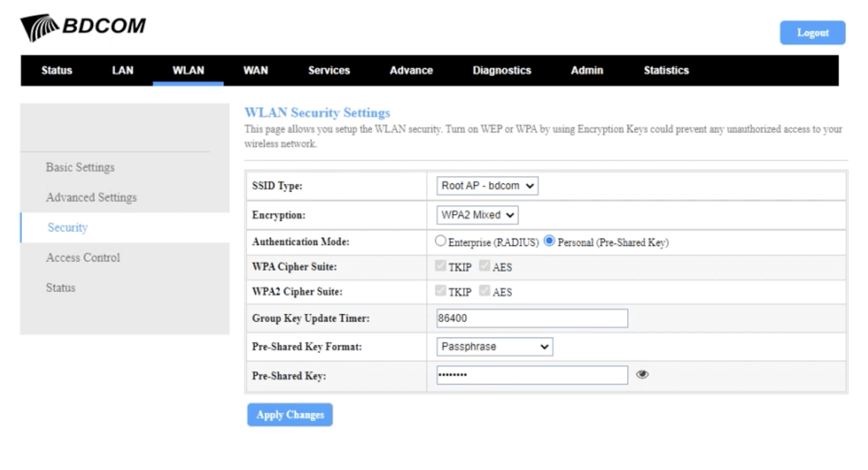Image resolution: width=868 pixels, height=470 pixels.
Task: Click the Group Key Update Timer field
Action: 532,319
